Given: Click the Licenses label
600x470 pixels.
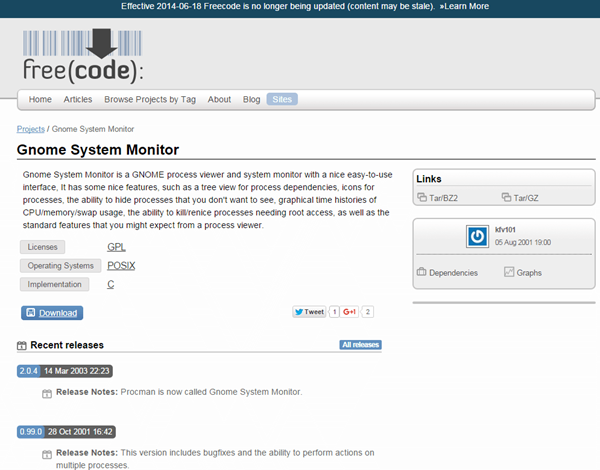Looking at the screenshot, I should pos(42,247).
